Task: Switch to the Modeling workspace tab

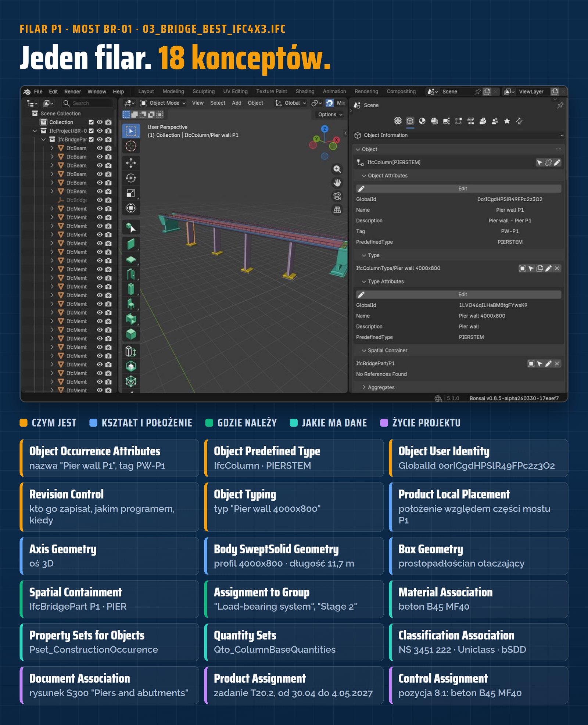Action: [173, 91]
